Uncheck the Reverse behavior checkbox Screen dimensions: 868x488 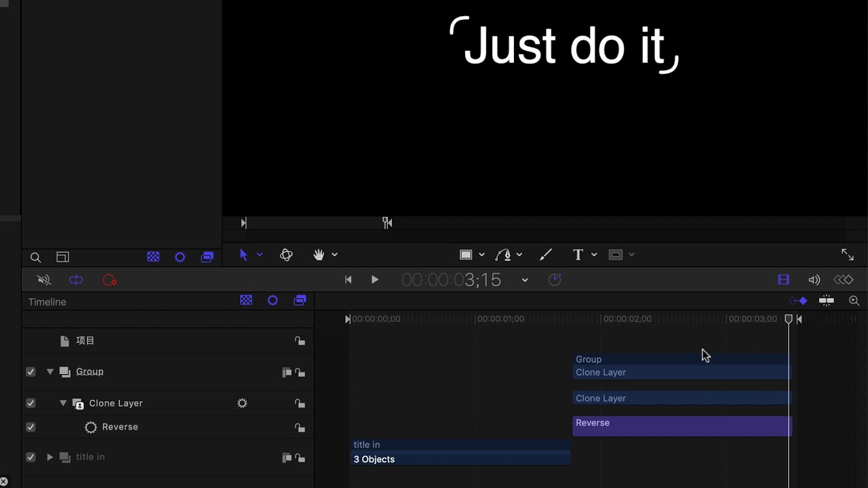[x=31, y=427]
